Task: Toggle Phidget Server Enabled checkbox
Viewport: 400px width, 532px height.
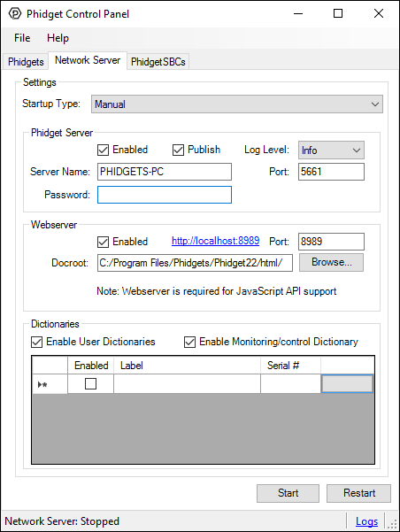Action: [104, 150]
